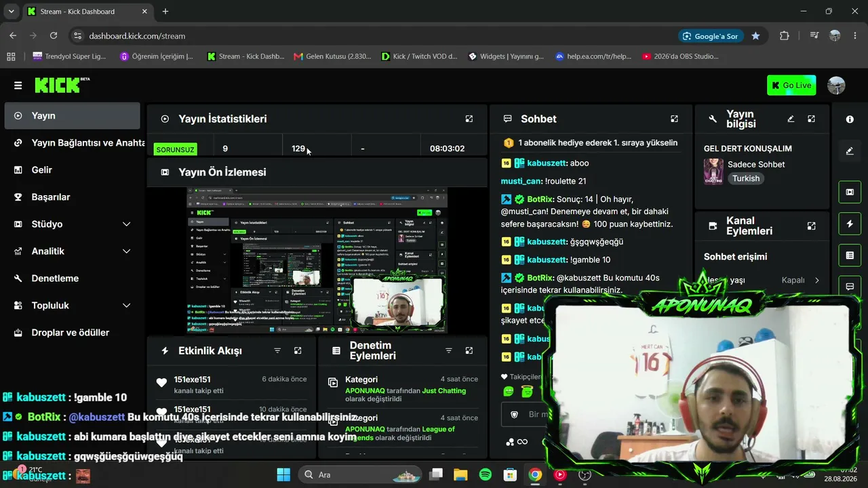The height and width of the screenshot is (488, 868).
Task: Click the Sadece Sohbet category thumbnail
Action: (713, 171)
